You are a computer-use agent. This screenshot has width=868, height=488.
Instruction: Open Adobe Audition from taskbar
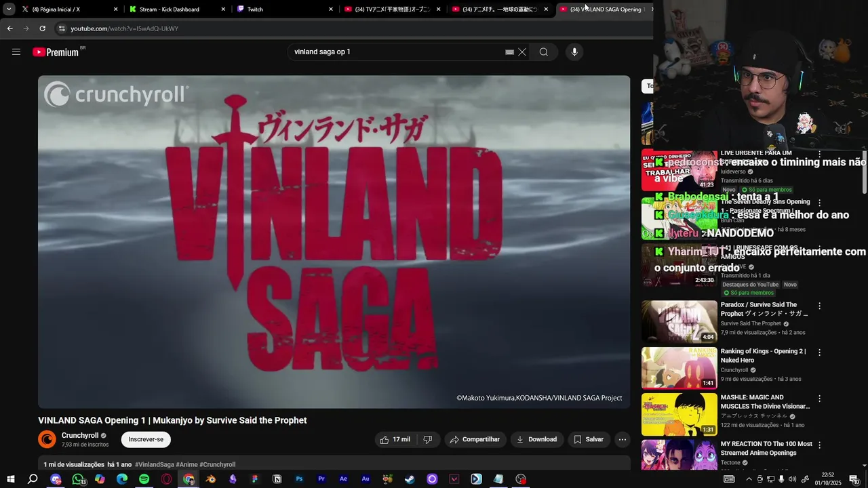[366, 479]
